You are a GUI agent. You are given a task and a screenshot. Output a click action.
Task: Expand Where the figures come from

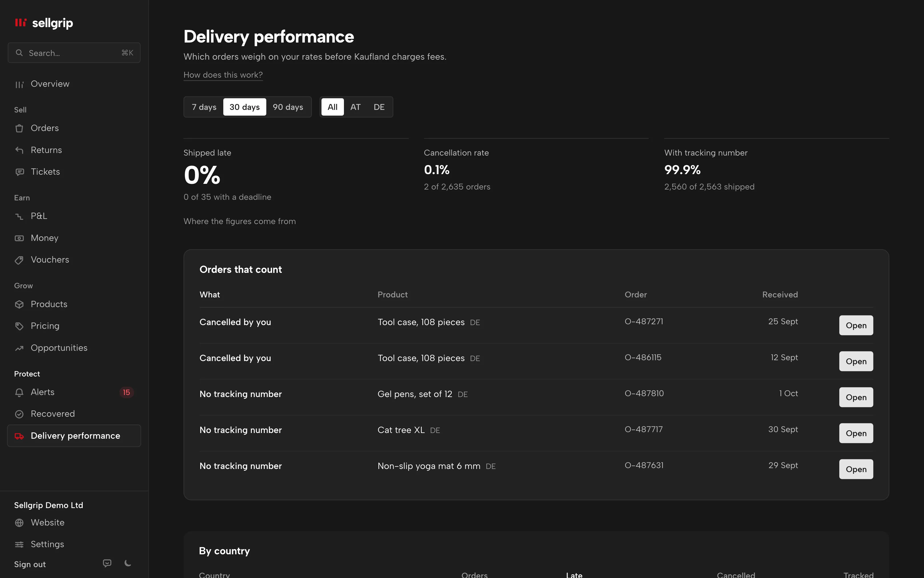click(240, 221)
